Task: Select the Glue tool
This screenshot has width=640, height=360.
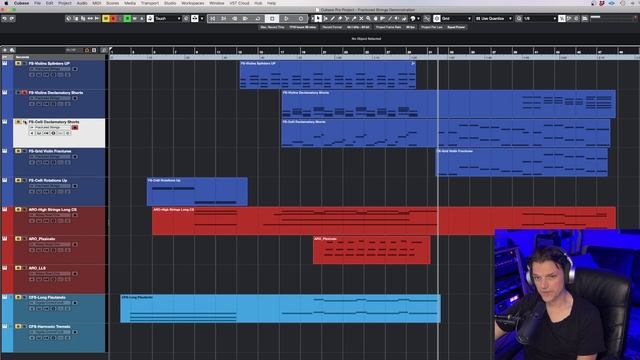Action: 354,18
